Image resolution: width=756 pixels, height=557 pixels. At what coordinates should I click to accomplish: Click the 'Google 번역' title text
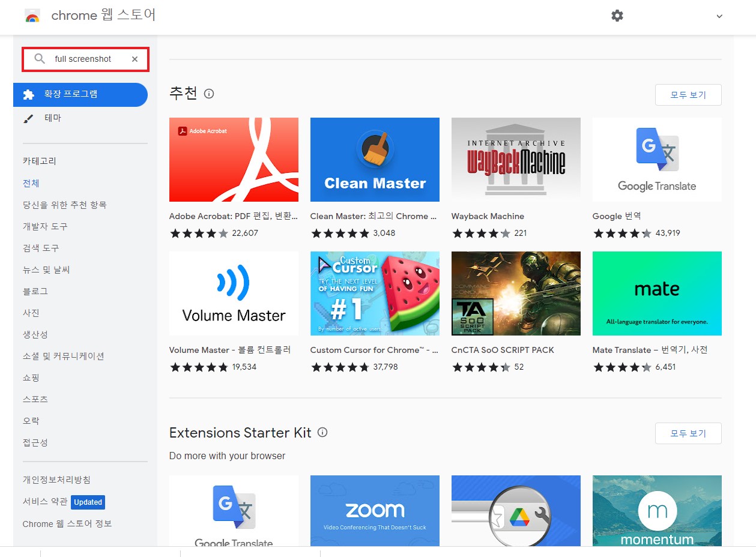tap(617, 216)
